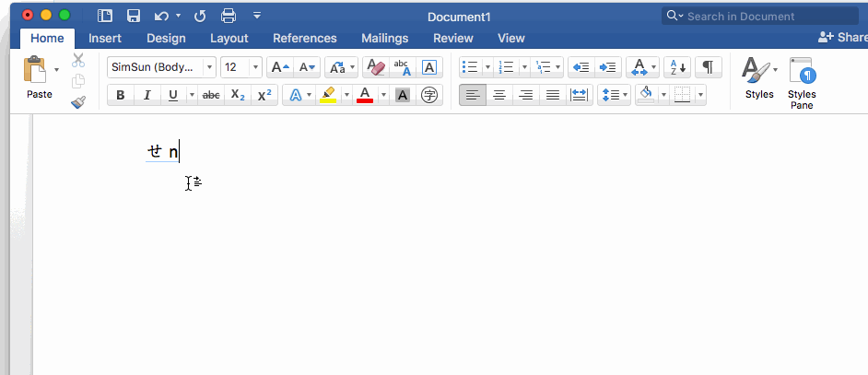Switch to the Insert tab
868x375 pixels.
click(105, 38)
